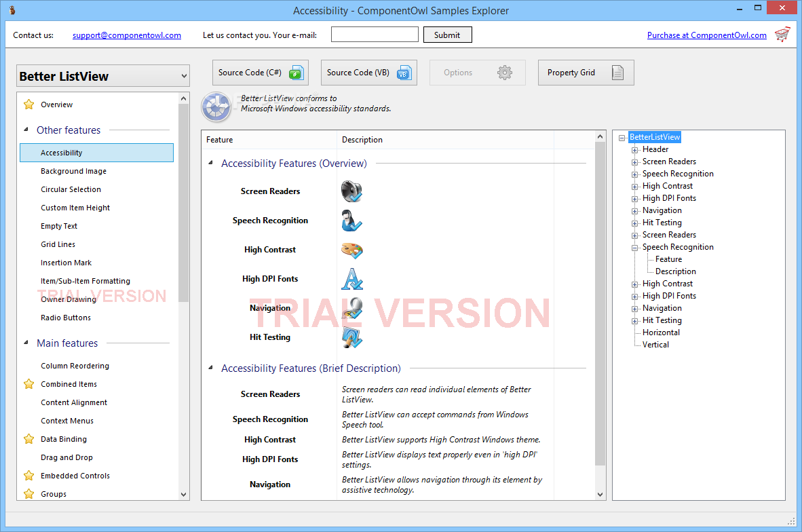Collapse the Accessibility Features (Brief Description) group

coord(210,368)
